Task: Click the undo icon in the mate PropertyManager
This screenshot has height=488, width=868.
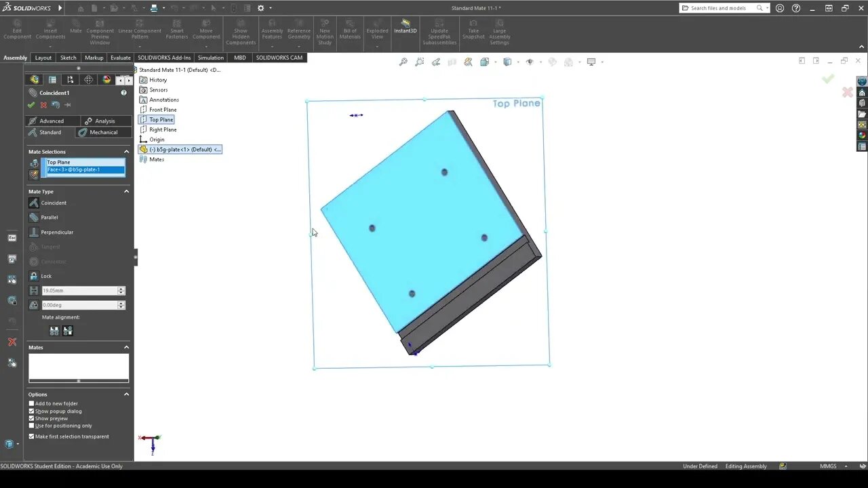Action: (x=56, y=105)
